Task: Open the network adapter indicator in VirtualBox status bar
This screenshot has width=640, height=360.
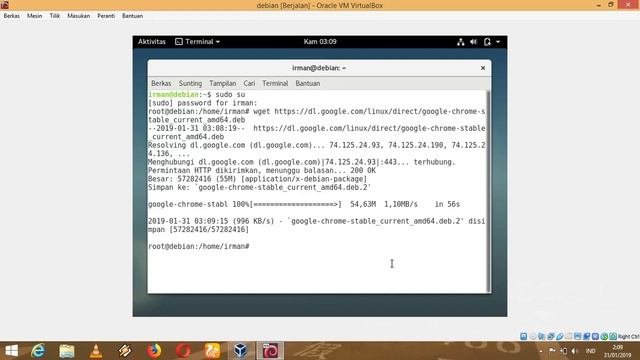Action: click(x=551, y=336)
